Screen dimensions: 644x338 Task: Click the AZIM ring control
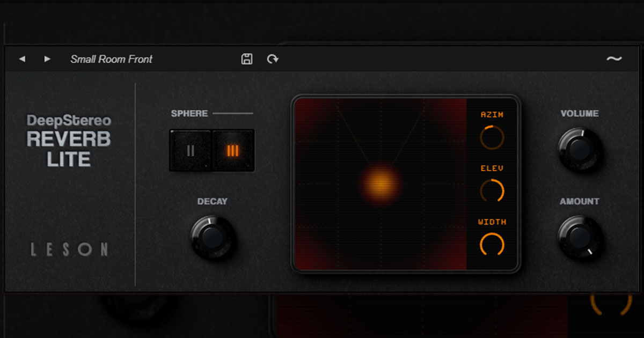[492, 137]
